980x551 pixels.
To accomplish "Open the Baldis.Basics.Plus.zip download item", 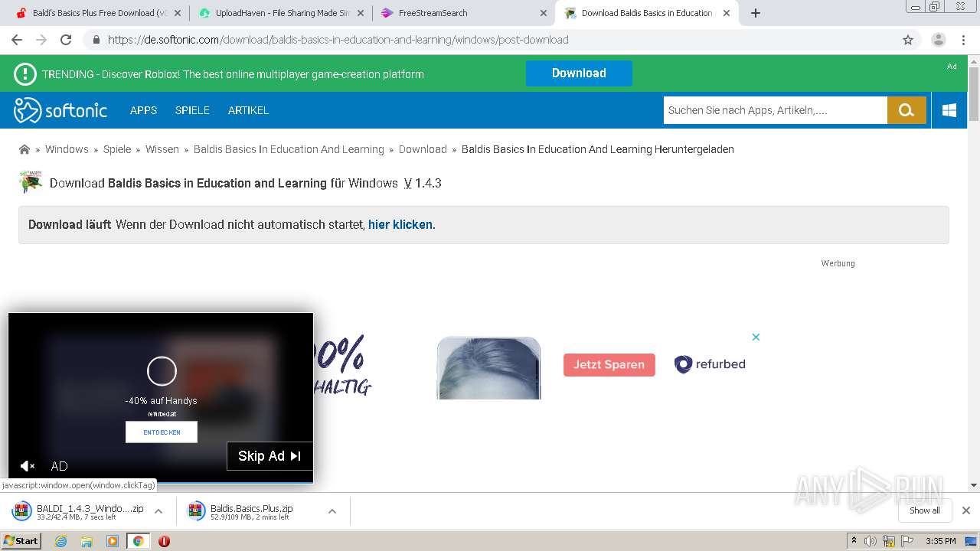I will click(x=253, y=511).
